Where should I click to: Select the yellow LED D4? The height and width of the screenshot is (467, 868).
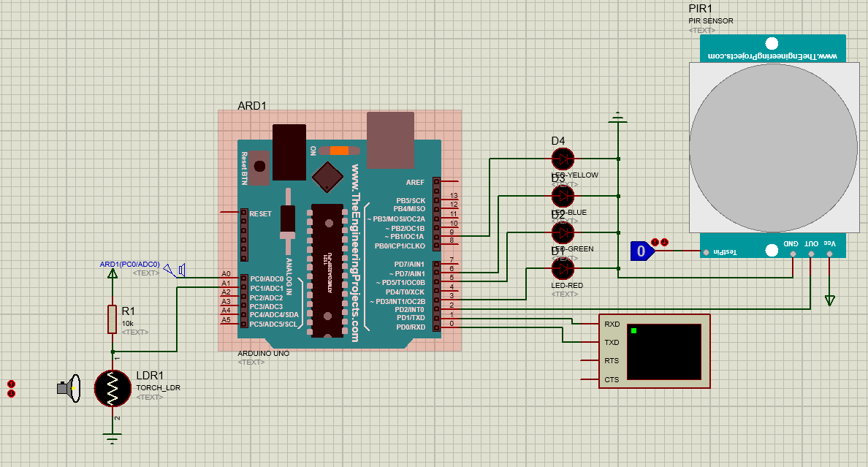(563, 159)
